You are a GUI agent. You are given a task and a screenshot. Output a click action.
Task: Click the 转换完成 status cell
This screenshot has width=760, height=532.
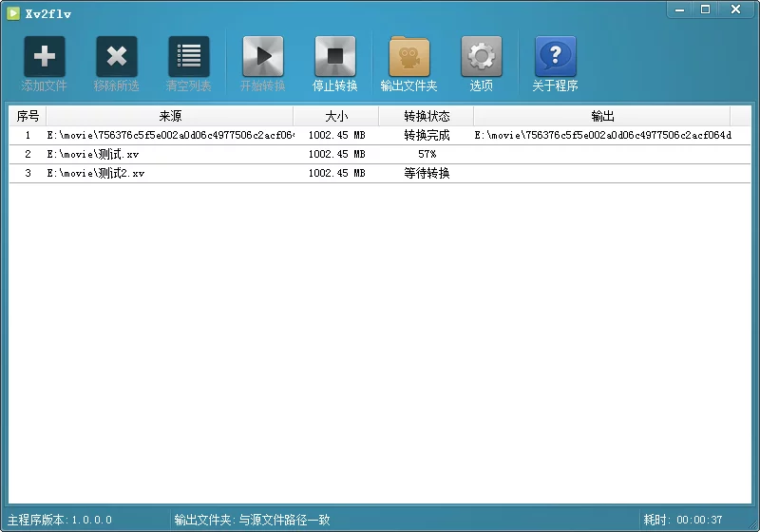[427, 135]
